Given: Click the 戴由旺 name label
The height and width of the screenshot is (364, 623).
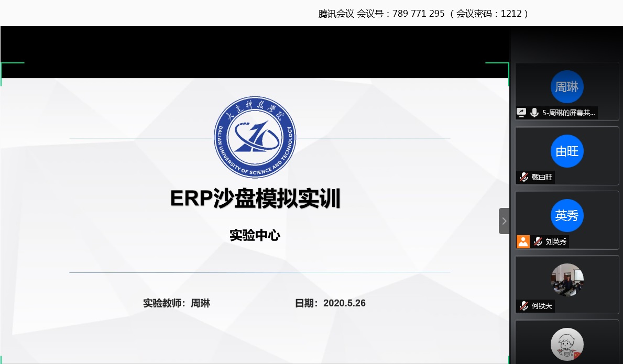Looking at the screenshot, I should (x=542, y=177).
